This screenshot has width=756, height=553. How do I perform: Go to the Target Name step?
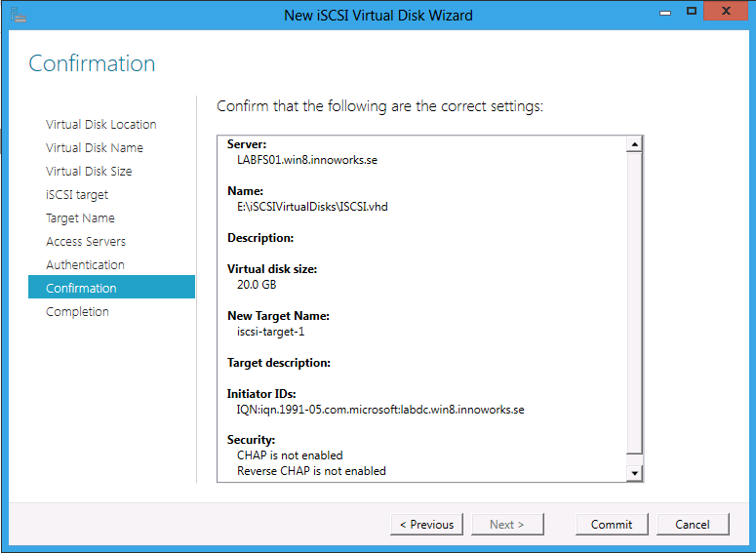[80, 217]
